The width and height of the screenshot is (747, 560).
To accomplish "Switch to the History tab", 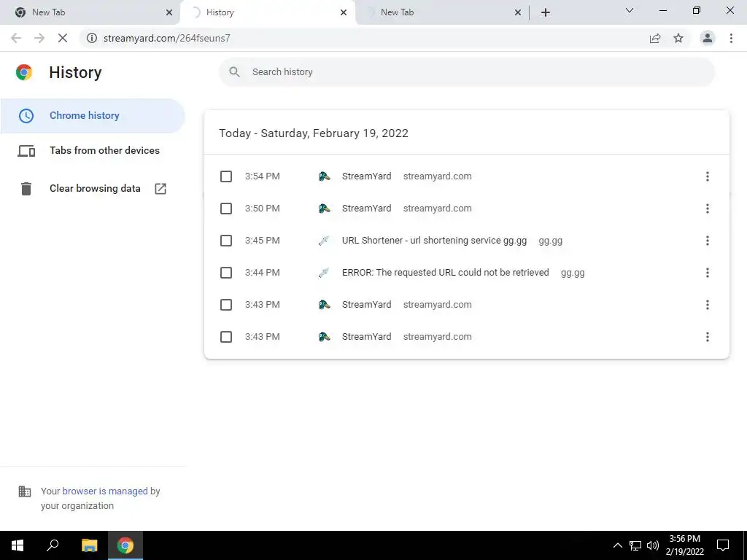I will point(267,12).
